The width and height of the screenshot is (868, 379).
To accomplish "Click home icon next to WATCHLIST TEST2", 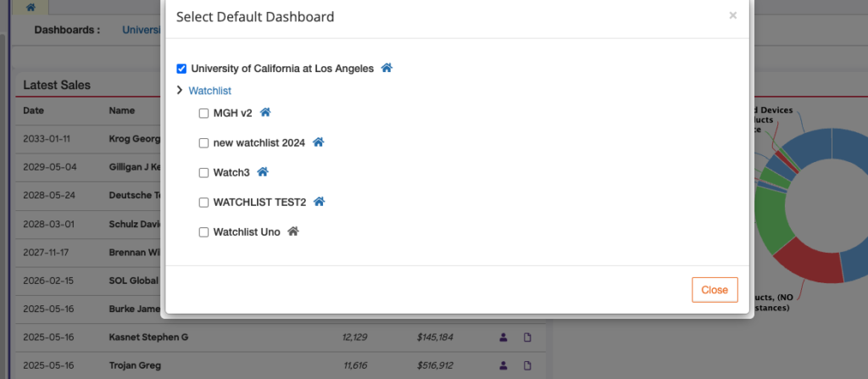I will point(319,202).
